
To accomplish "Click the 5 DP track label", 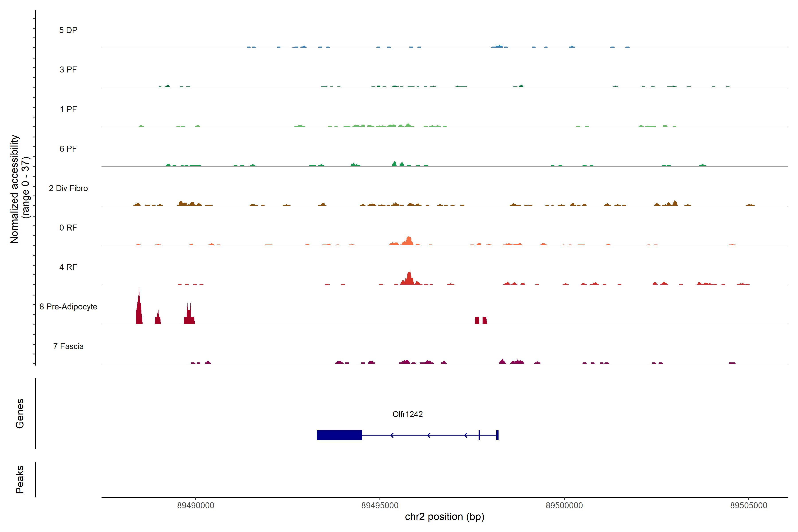I will pos(68,30).
